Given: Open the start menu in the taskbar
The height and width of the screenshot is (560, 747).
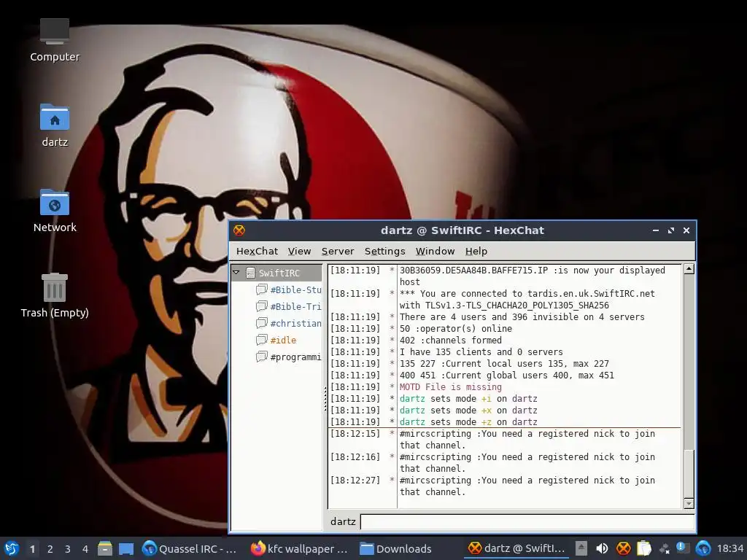Looking at the screenshot, I should (11, 548).
